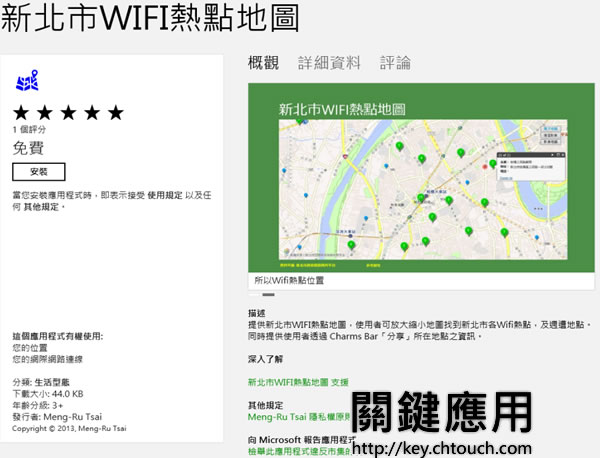Click the 1 個評分 rating count
This screenshot has width=600, height=458.
tap(29, 130)
